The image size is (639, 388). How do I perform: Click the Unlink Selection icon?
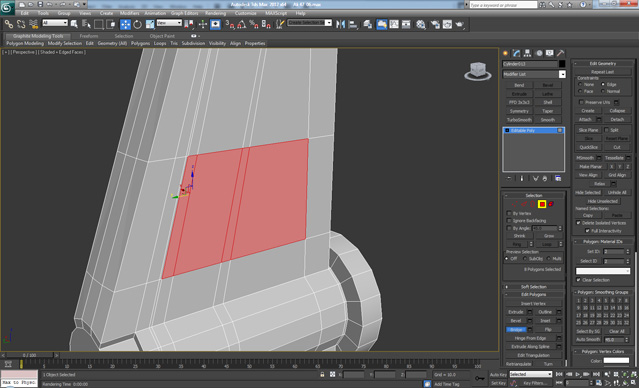coord(21,24)
